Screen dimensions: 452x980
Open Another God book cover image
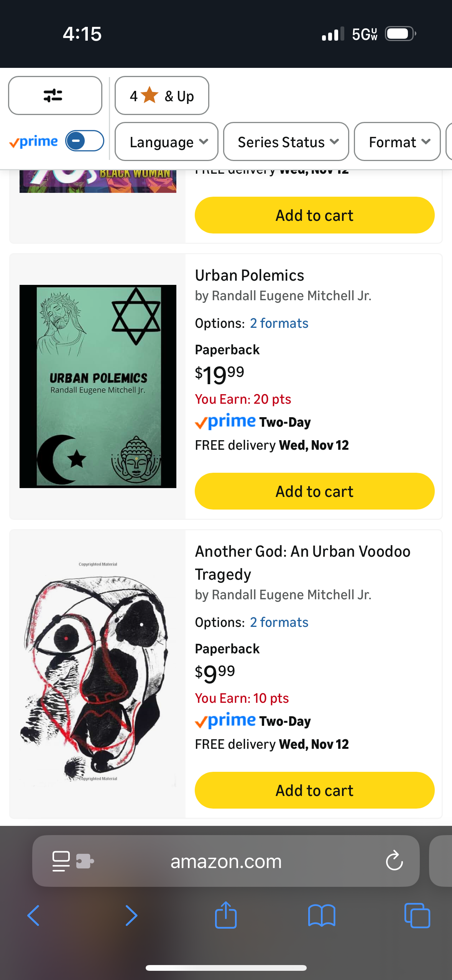coord(98,671)
